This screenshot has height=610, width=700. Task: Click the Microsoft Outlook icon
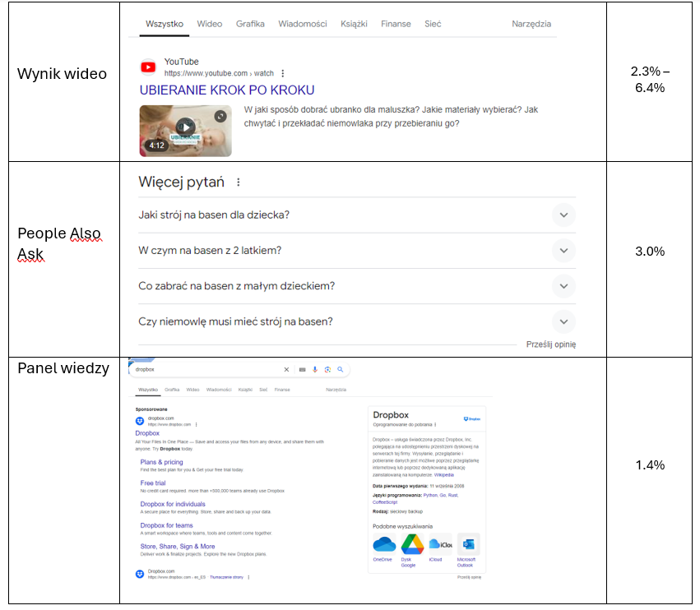469,544
